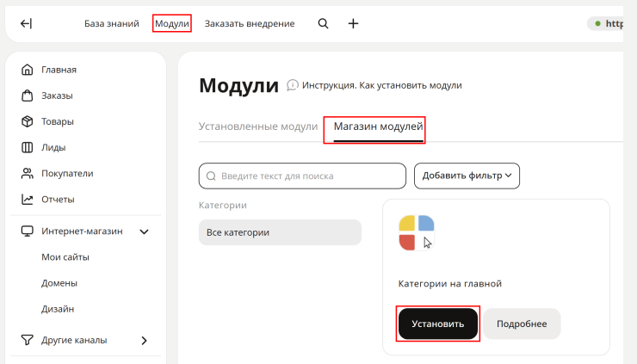Click the module search text field

302,176
